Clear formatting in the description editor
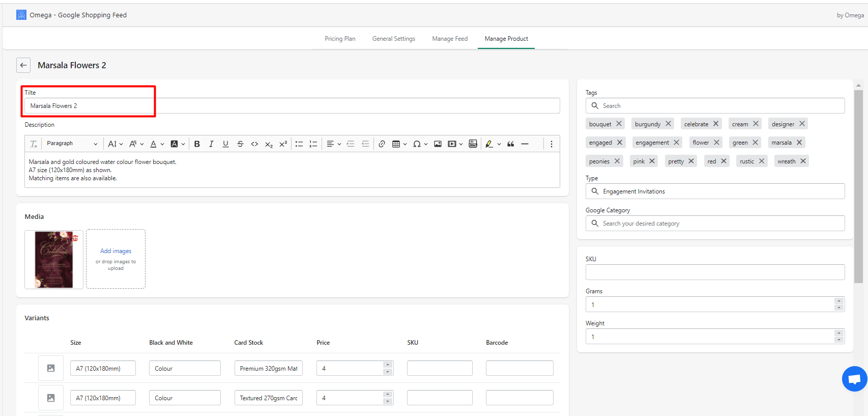Viewport: 868px width, 416px height. tap(34, 144)
